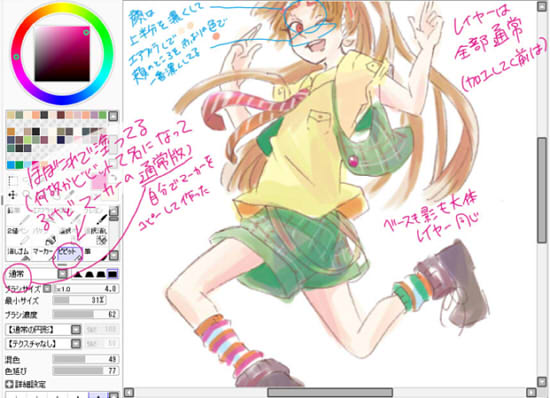Image resolution: width=550 pixels, height=398 pixels.
Task: Pick a shade in the color square
Action: (x=62, y=54)
